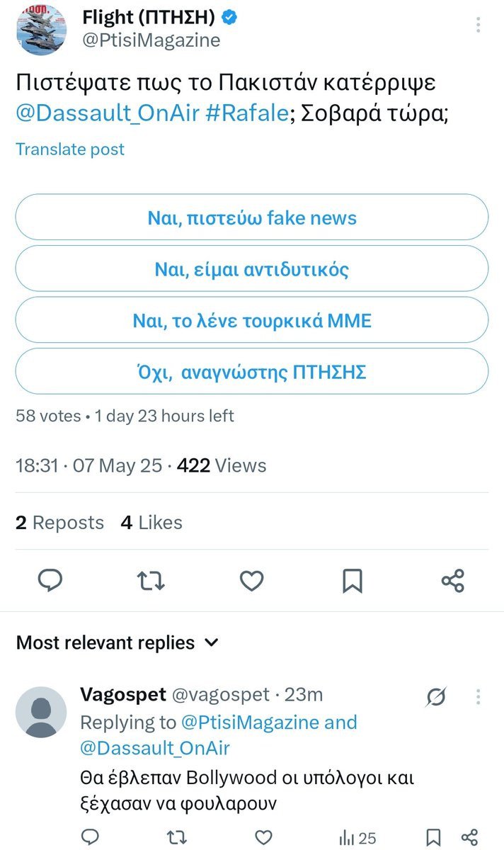Click the 'Translate post' link
The height and width of the screenshot is (850, 504).
click(70, 149)
